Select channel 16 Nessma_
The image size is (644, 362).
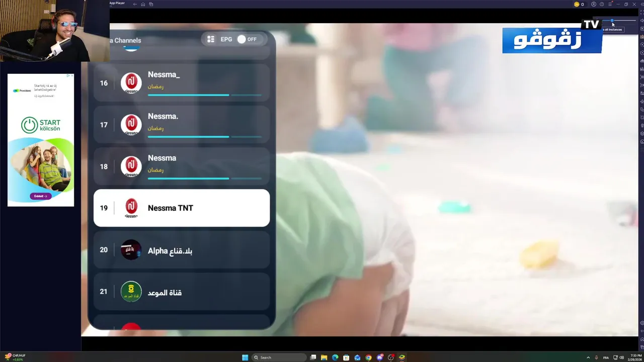point(182,83)
